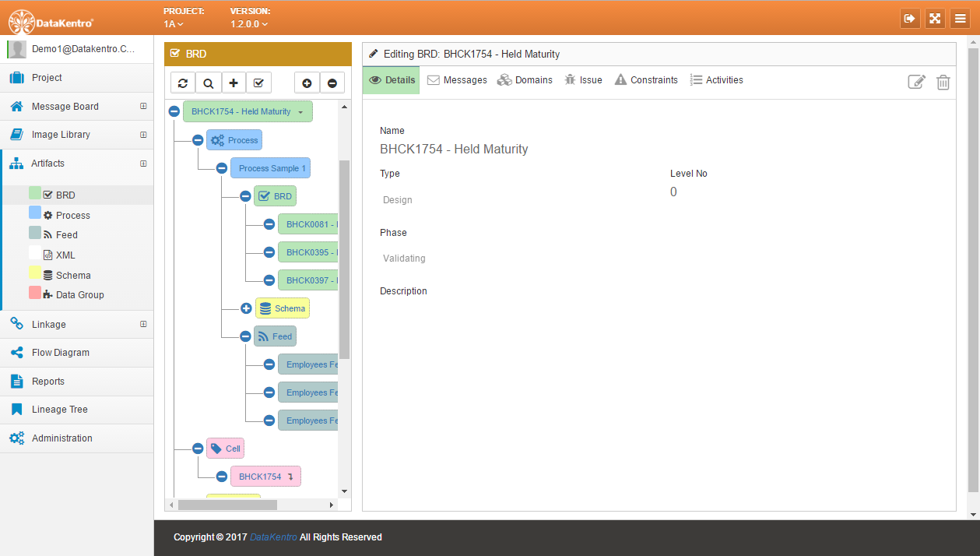
Task: Click the search magnifier in BRD toolbar
Action: [x=209, y=83]
